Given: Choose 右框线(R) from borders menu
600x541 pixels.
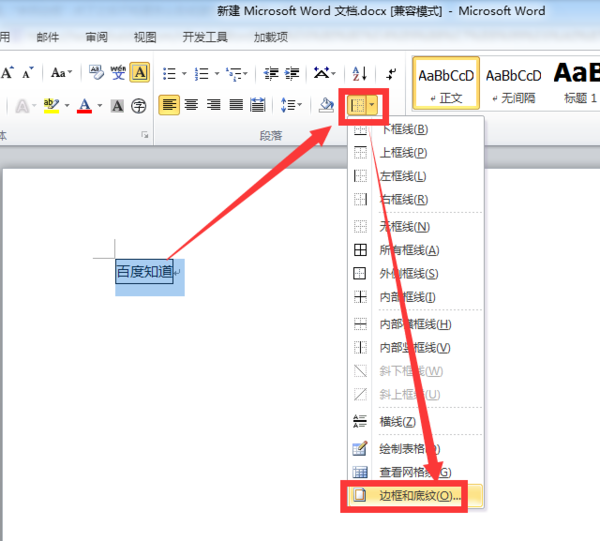Looking at the screenshot, I should (416, 199).
